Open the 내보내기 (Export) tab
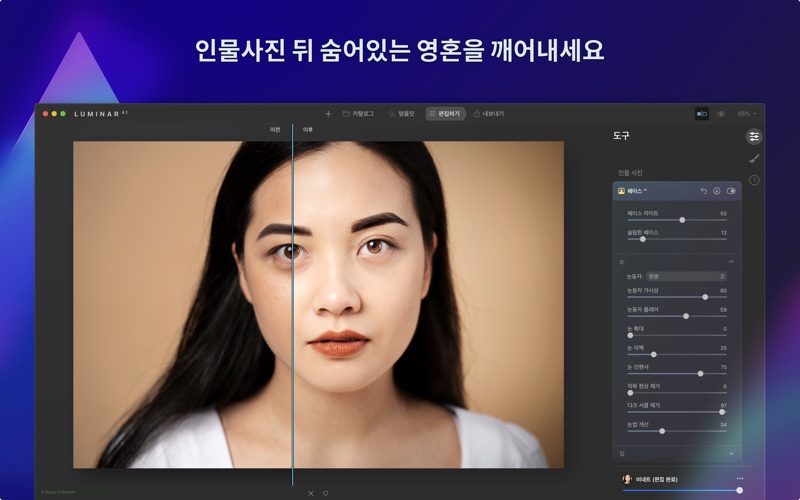Viewport: 800px width, 500px height. [x=489, y=114]
